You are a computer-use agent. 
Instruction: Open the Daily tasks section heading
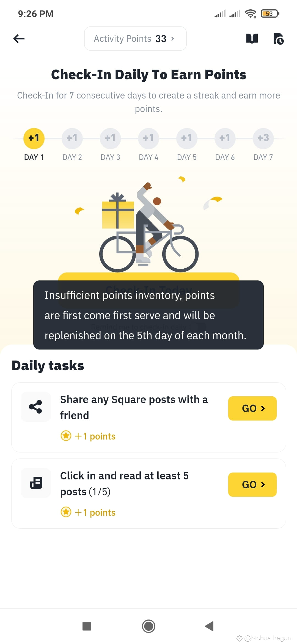pyautogui.click(x=48, y=365)
